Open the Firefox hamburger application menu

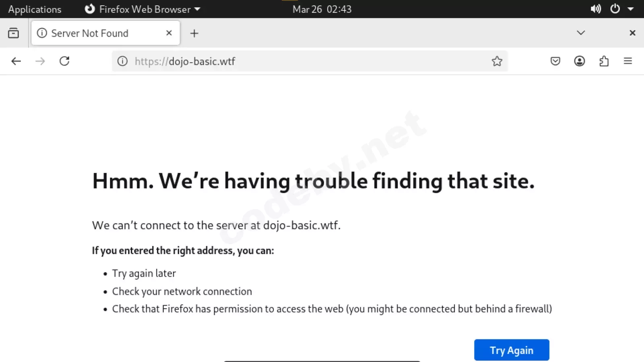(628, 61)
